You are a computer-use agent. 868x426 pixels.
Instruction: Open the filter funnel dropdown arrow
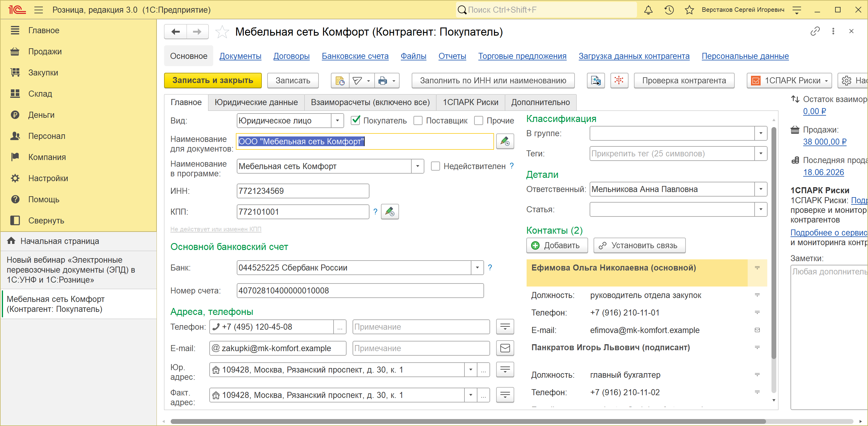368,81
